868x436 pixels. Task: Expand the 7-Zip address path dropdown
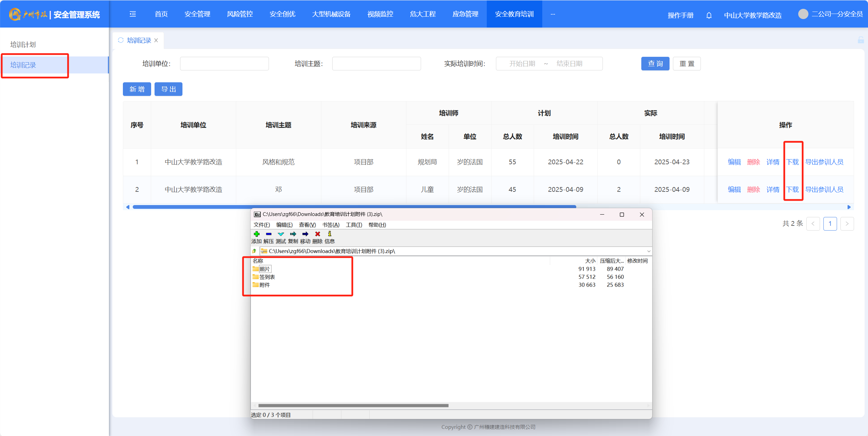[648, 251]
